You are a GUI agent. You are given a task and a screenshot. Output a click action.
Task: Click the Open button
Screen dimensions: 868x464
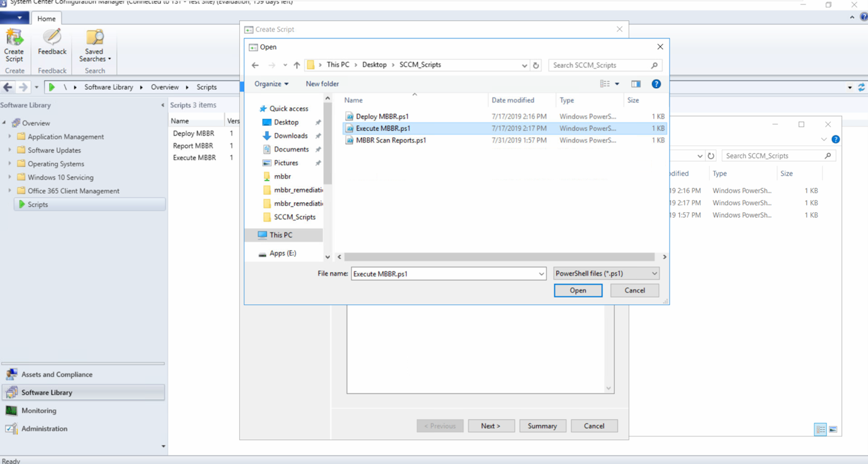pos(578,290)
